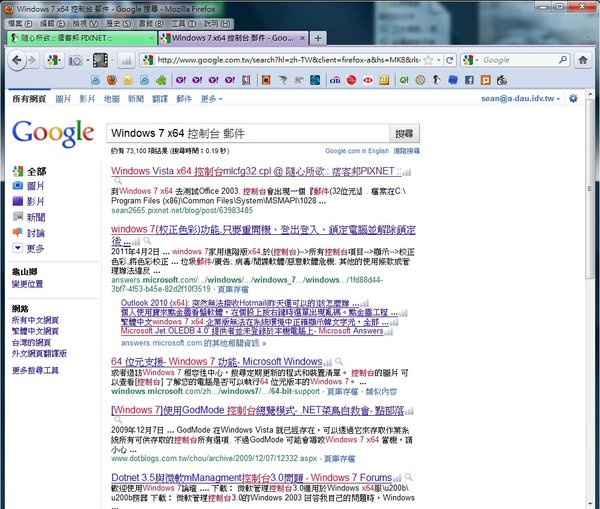This screenshot has height=509, width=600.
Task: Go back using Firefox back arrow
Action: (x=16, y=60)
